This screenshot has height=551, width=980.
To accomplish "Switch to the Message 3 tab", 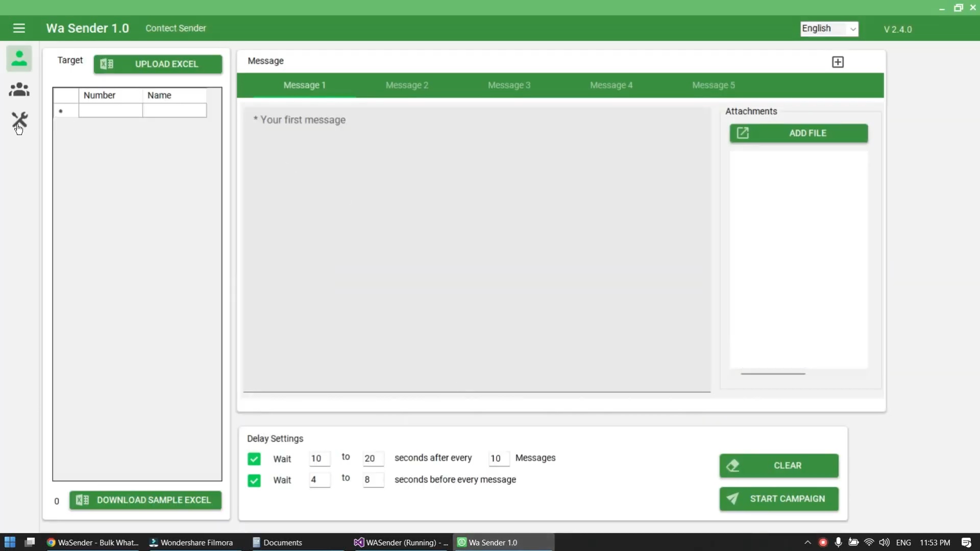I will tap(509, 85).
